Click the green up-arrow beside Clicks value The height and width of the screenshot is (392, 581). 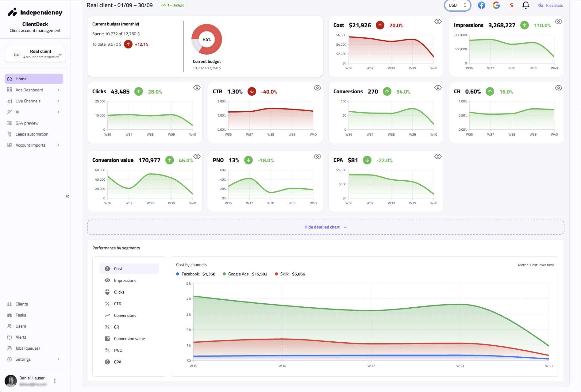pyautogui.click(x=139, y=91)
